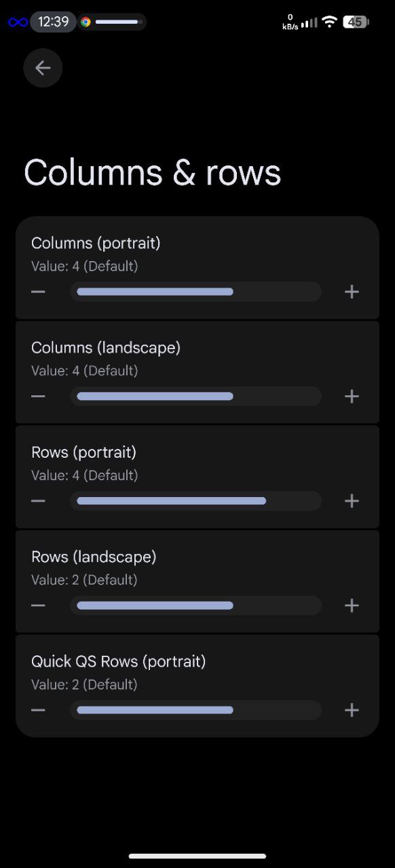Tap the back arrow button
Viewport: 395px width, 868px height.
[x=43, y=68]
